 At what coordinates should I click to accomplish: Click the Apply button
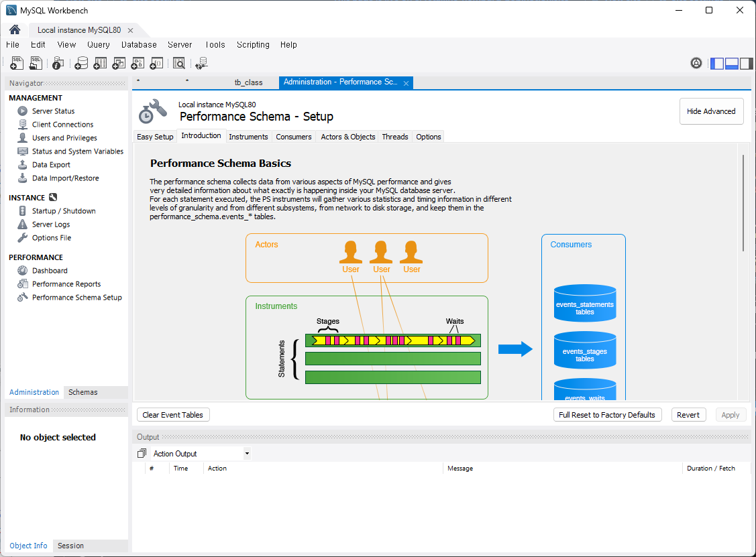tap(730, 415)
